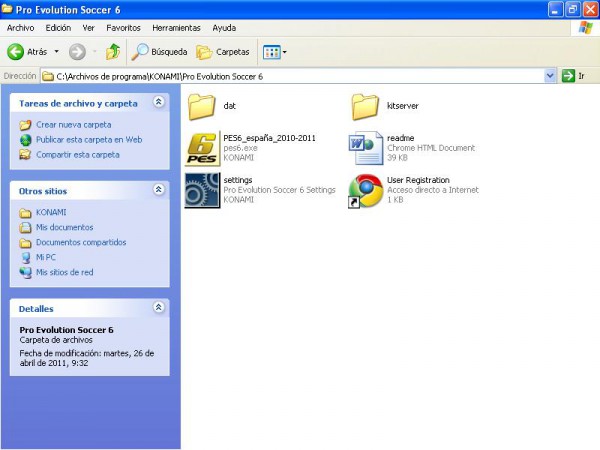This screenshot has width=600, height=450.
Task: Click the User Registration name label
Action: tap(418, 180)
